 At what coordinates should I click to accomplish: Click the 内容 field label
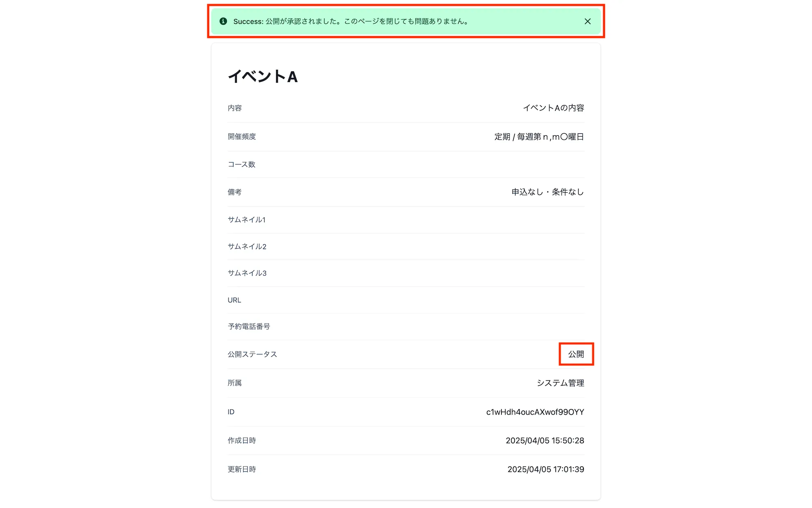234,108
